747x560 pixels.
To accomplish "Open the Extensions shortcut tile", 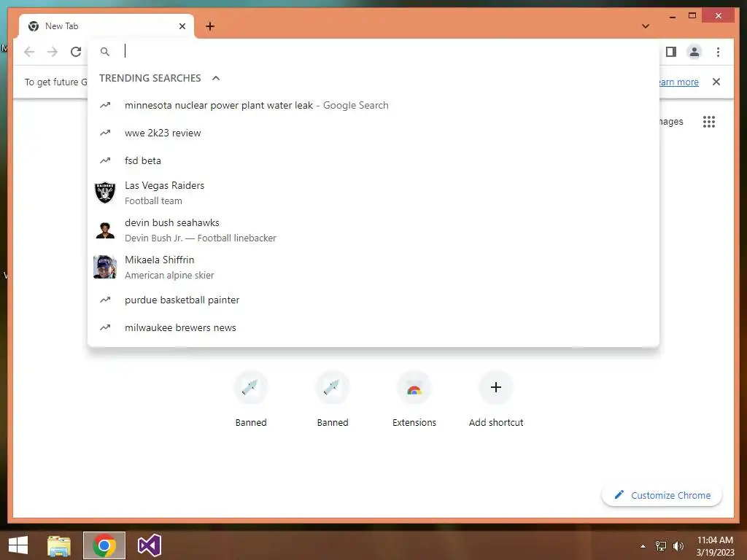I will 414,399.
